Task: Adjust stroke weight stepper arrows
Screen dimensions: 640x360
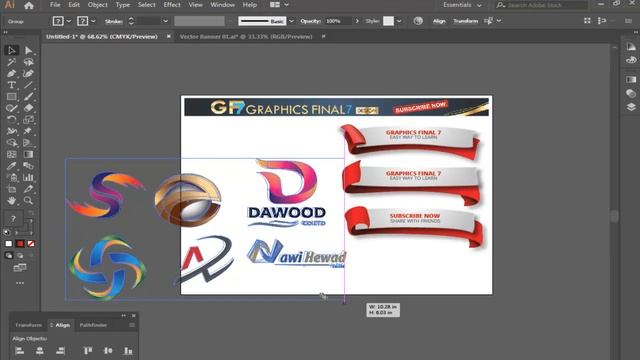Action: (131, 21)
